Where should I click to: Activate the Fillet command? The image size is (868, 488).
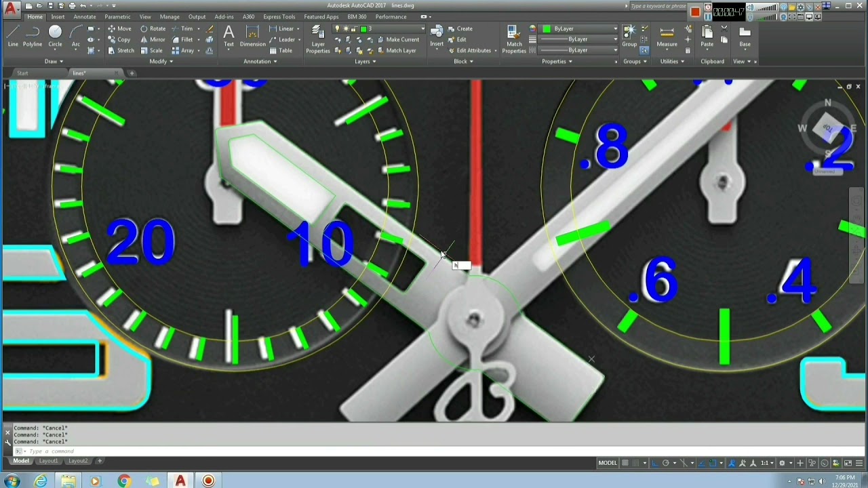(182, 39)
